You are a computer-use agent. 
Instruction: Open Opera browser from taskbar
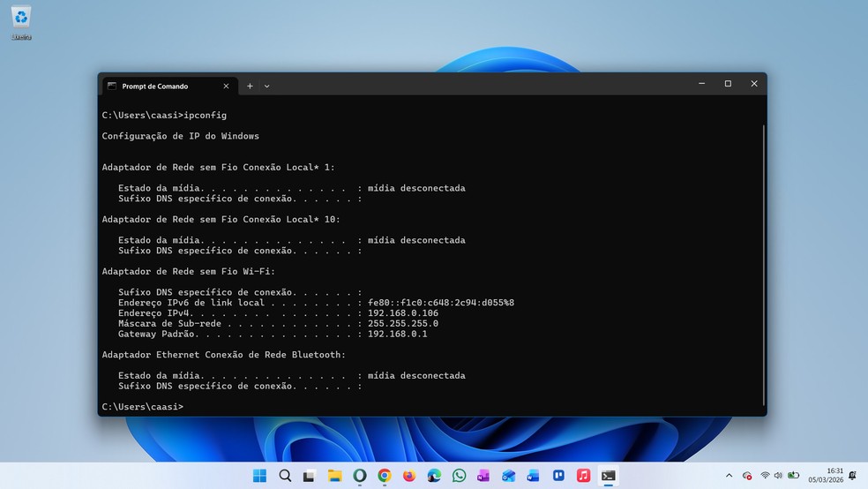tap(359, 476)
